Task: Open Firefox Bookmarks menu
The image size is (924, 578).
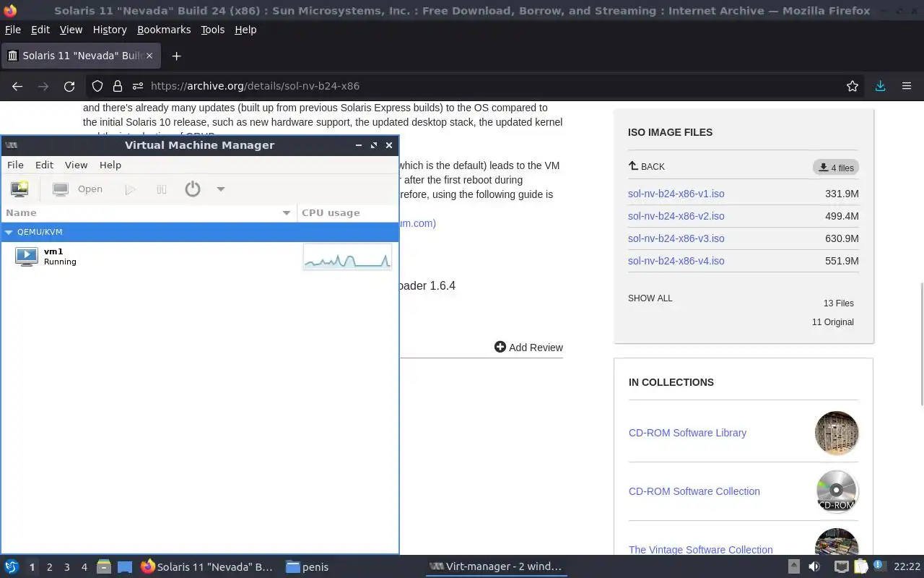Action: [x=164, y=30]
